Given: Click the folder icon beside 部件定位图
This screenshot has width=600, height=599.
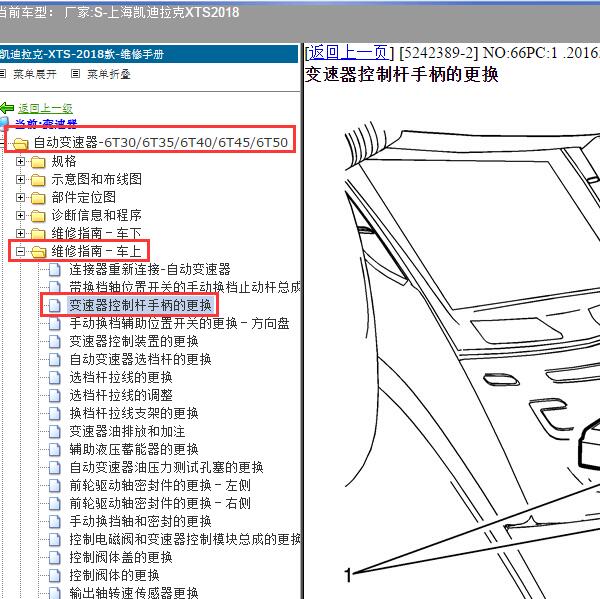Looking at the screenshot, I should [38, 198].
